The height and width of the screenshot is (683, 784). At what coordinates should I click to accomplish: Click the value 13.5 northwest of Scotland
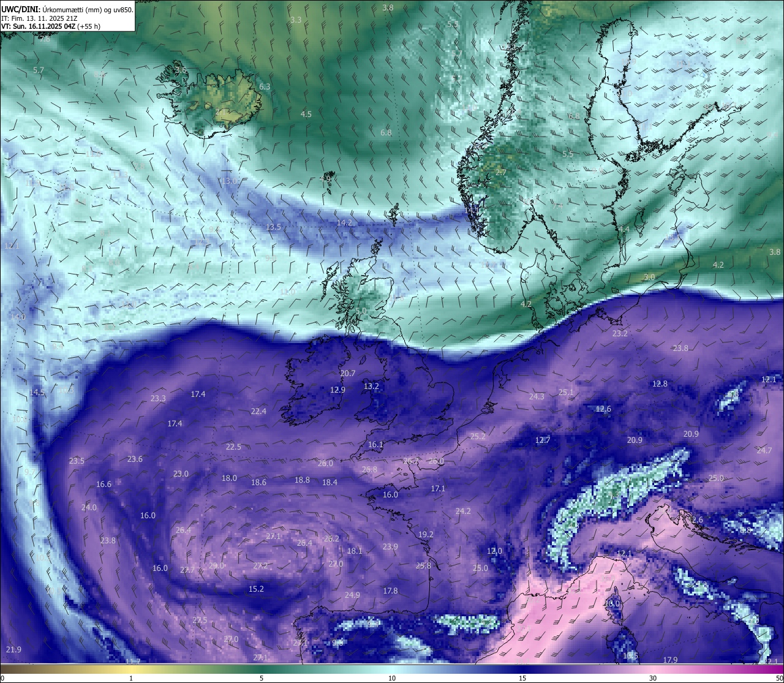click(273, 227)
